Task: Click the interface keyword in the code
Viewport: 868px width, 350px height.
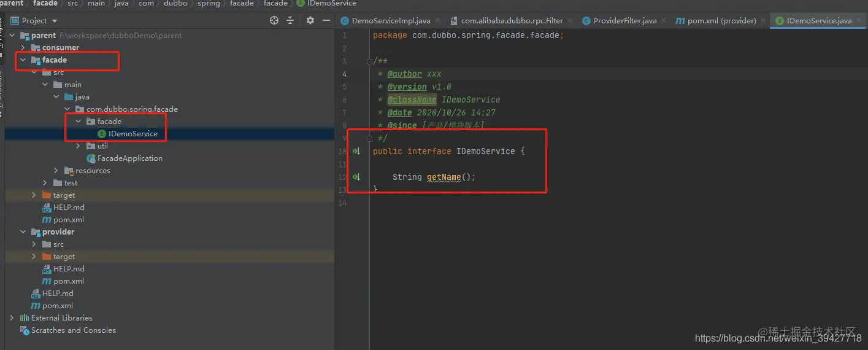Action: coord(429,151)
